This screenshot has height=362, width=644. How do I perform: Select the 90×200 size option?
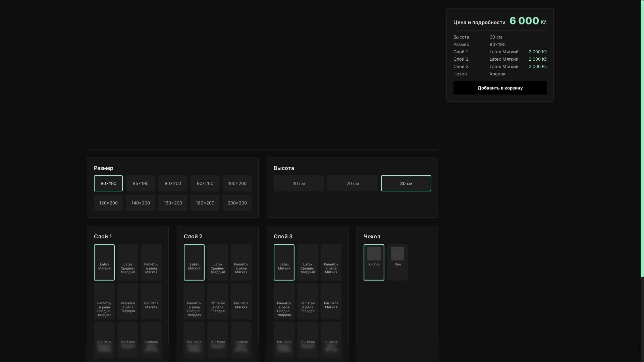click(205, 183)
